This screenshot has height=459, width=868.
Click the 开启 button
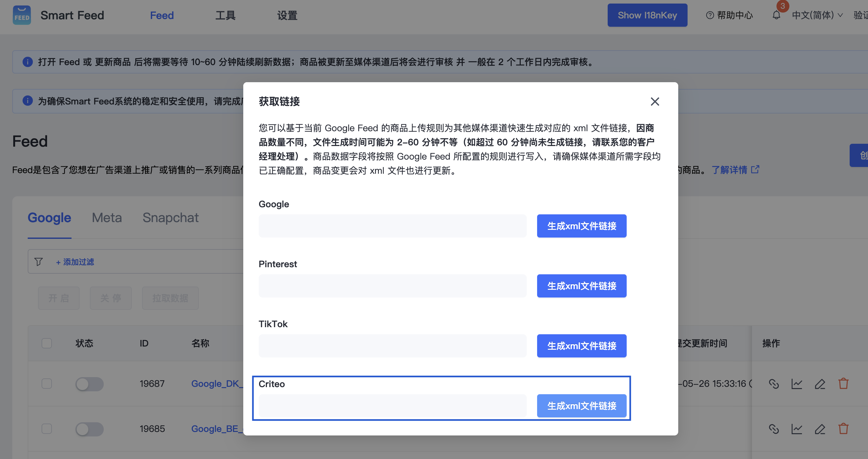(59, 298)
